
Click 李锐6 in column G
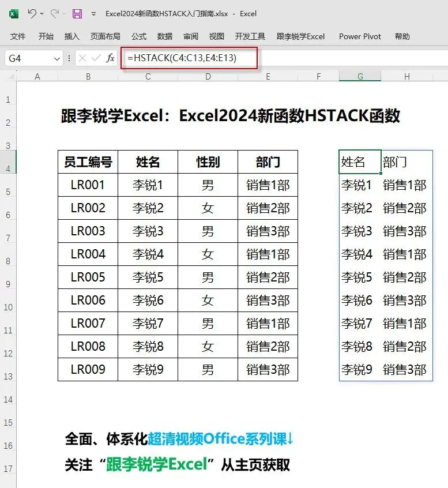point(360,301)
